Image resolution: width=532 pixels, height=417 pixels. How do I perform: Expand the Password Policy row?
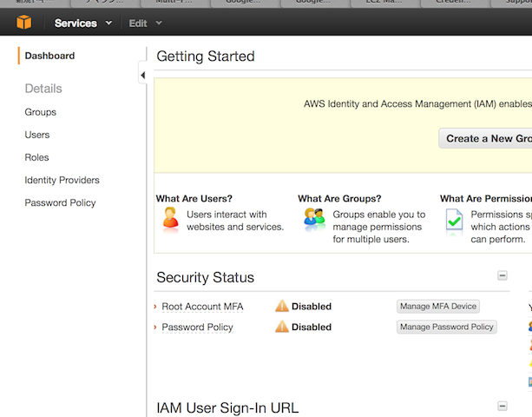[155, 328]
